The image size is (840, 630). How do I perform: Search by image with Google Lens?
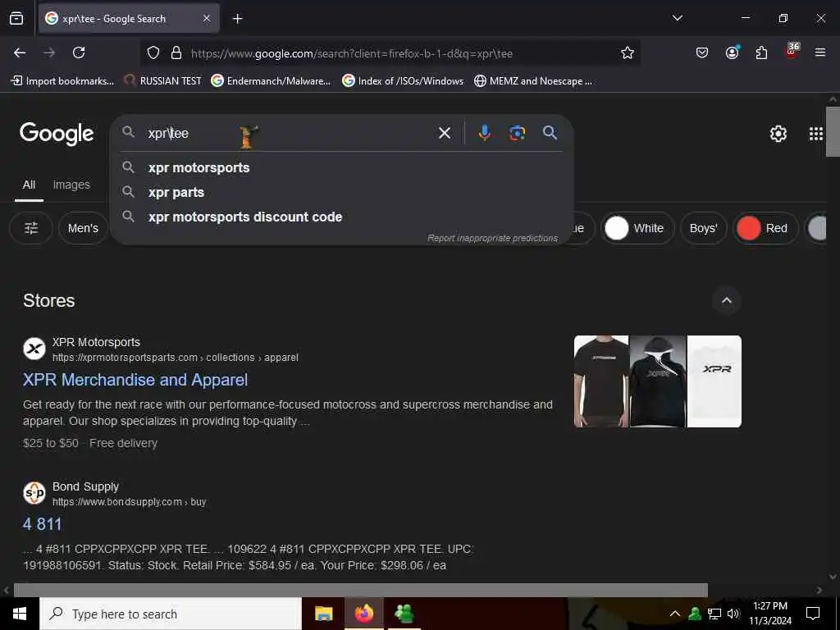(517, 133)
